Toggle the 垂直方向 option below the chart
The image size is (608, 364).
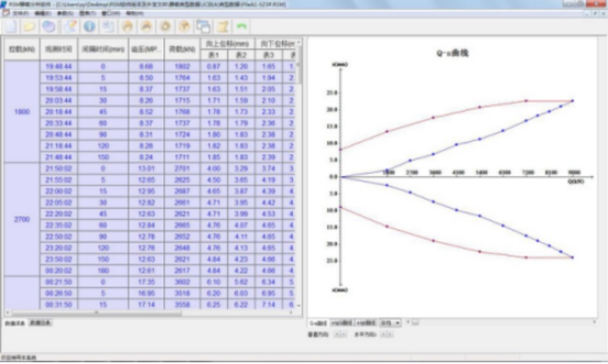click(338, 336)
